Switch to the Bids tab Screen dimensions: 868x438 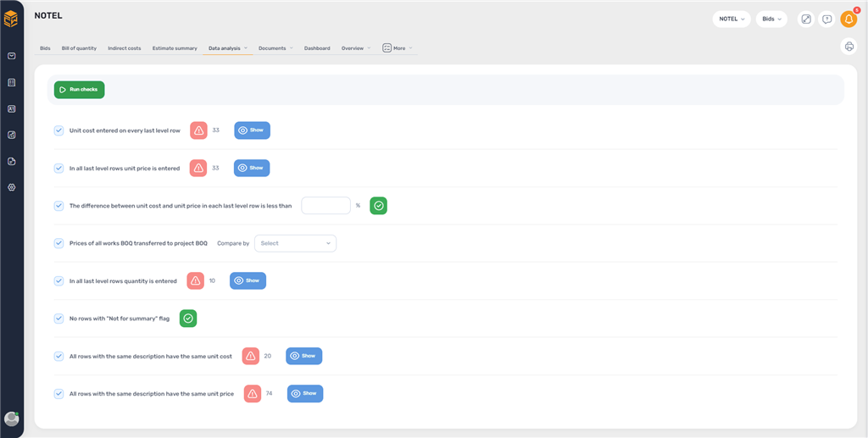45,48
